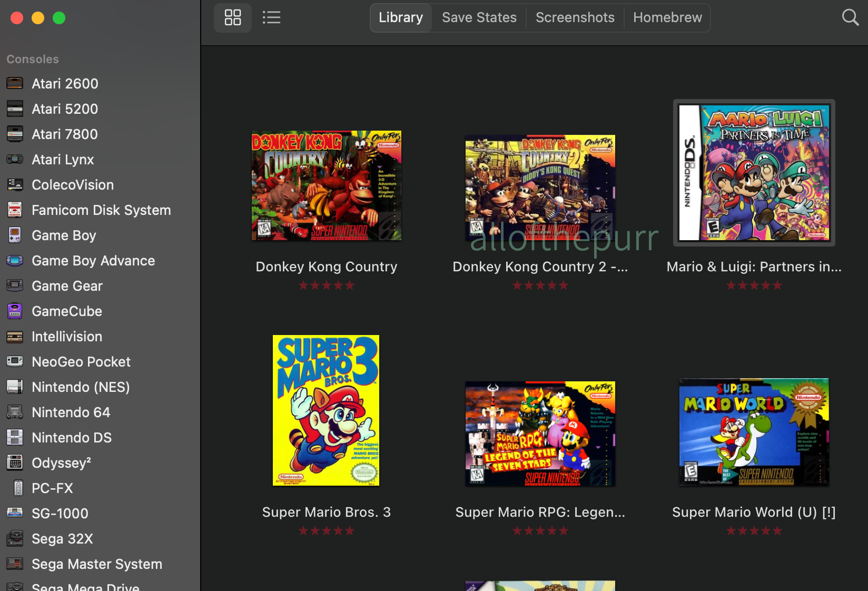This screenshot has width=868, height=591.
Task: Click the GameCube console icon
Action: click(x=15, y=311)
